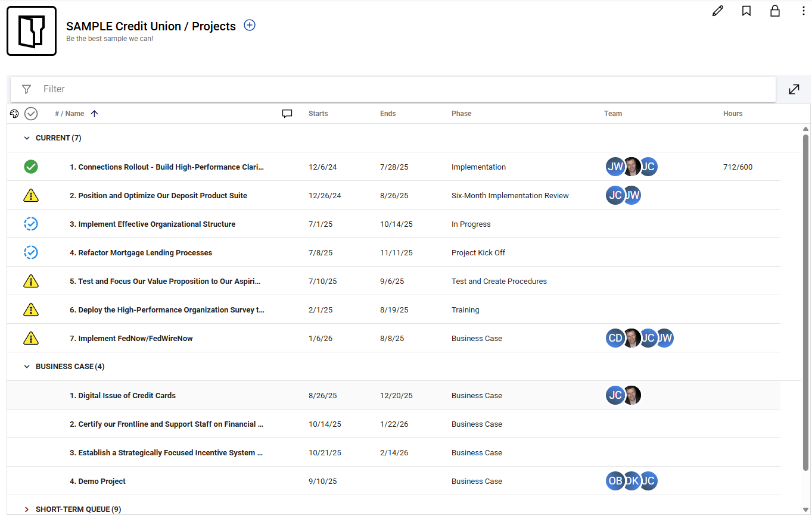
Task: Click the filter funnel icon
Action: [x=26, y=89]
